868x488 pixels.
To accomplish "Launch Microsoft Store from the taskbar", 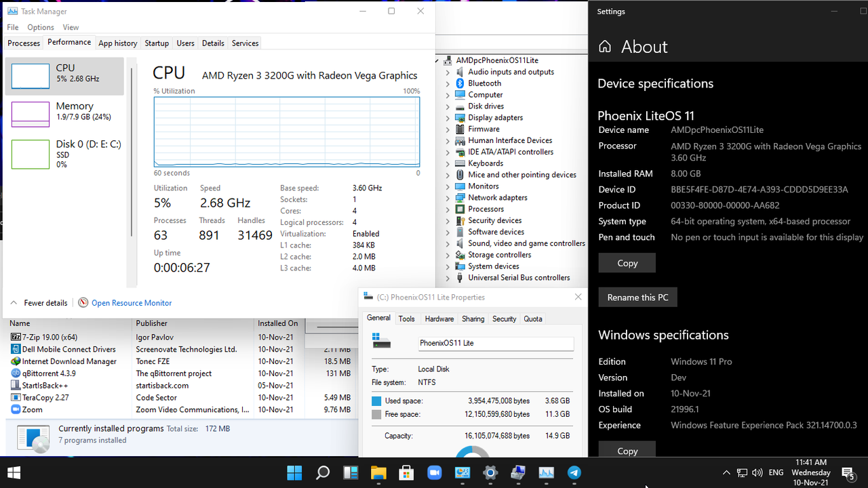I will pyautogui.click(x=406, y=472).
